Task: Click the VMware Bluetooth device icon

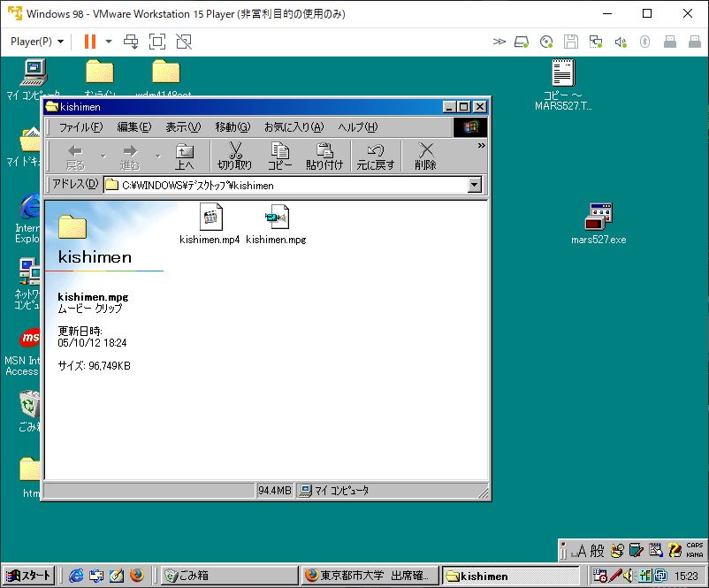Action: [x=644, y=42]
